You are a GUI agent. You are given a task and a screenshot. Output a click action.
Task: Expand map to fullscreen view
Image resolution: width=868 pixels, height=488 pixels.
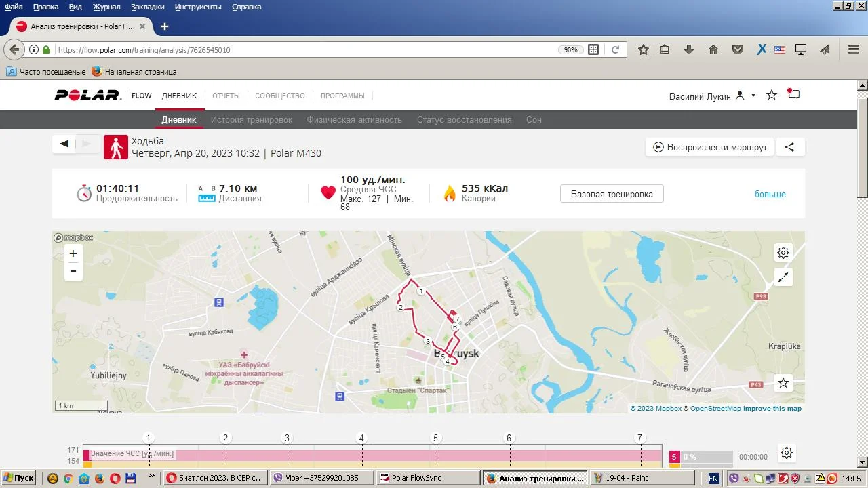click(783, 277)
